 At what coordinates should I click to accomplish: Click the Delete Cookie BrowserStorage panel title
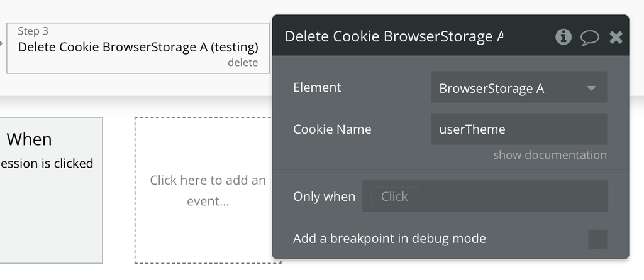click(394, 36)
